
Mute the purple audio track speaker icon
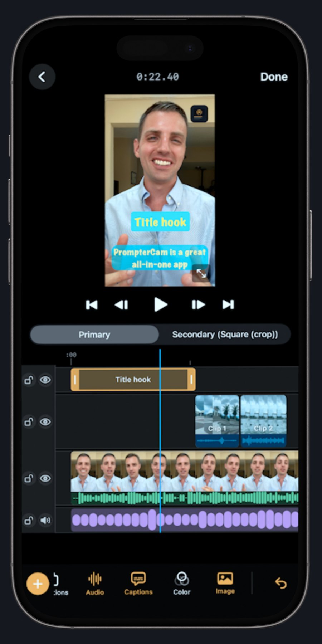(45, 520)
